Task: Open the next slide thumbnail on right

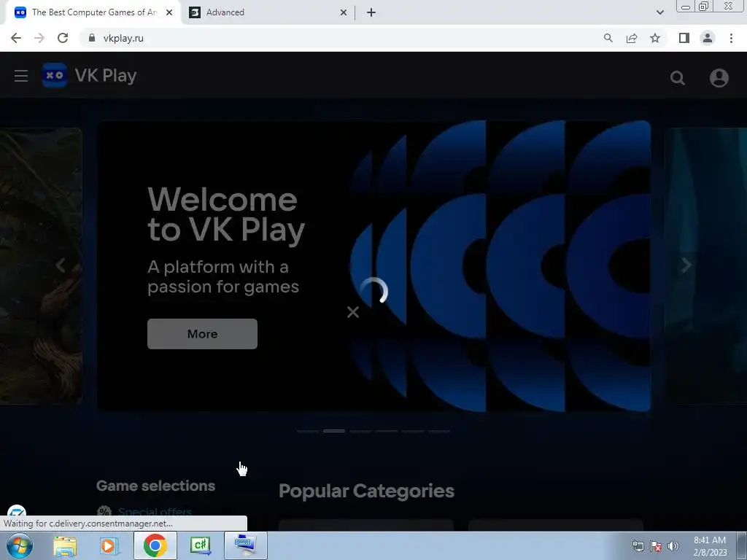Action: coord(705,265)
